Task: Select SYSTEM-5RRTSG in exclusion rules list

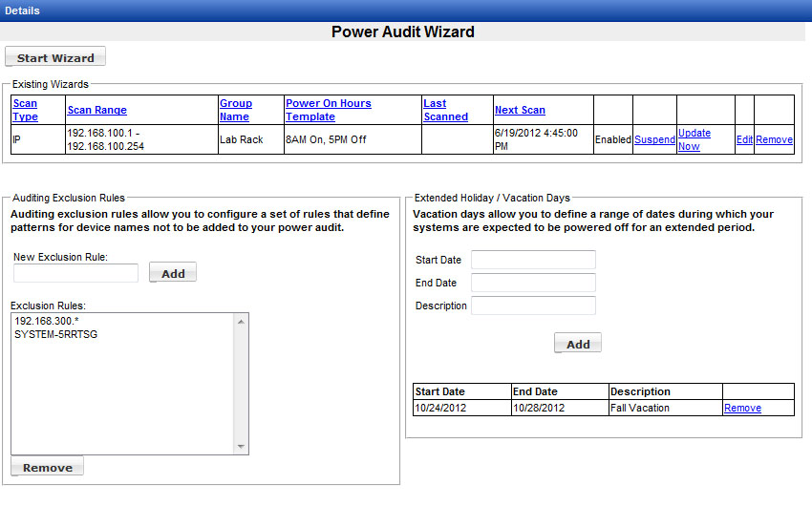Action: coord(56,335)
